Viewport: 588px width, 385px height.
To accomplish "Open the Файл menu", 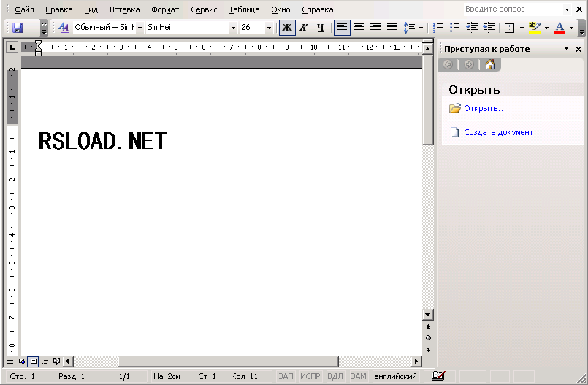I will tap(24, 9).
